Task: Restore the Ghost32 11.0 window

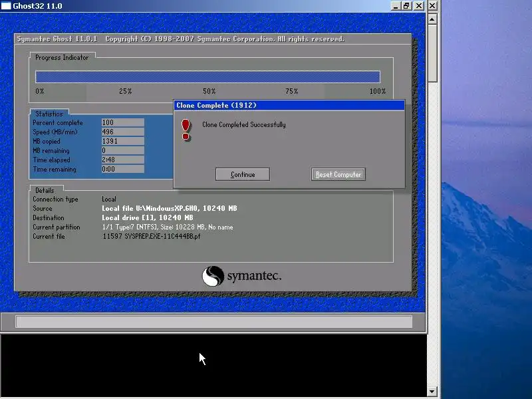Action: click(406, 6)
